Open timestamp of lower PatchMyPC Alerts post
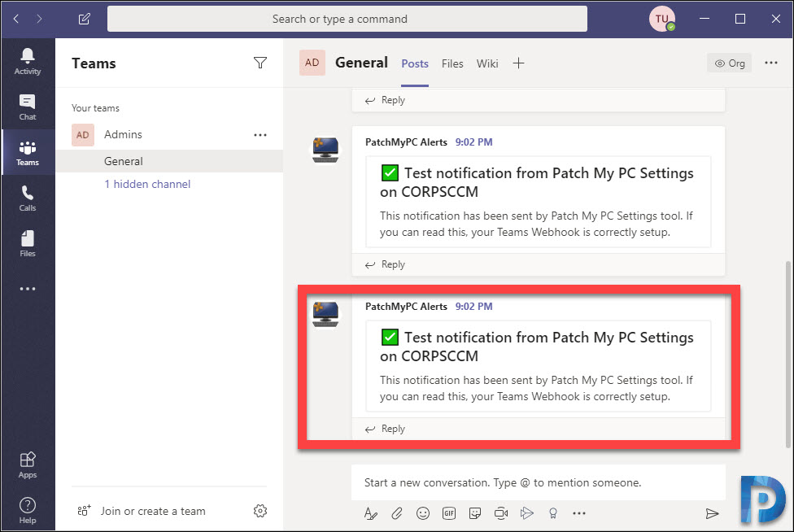 click(473, 307)
